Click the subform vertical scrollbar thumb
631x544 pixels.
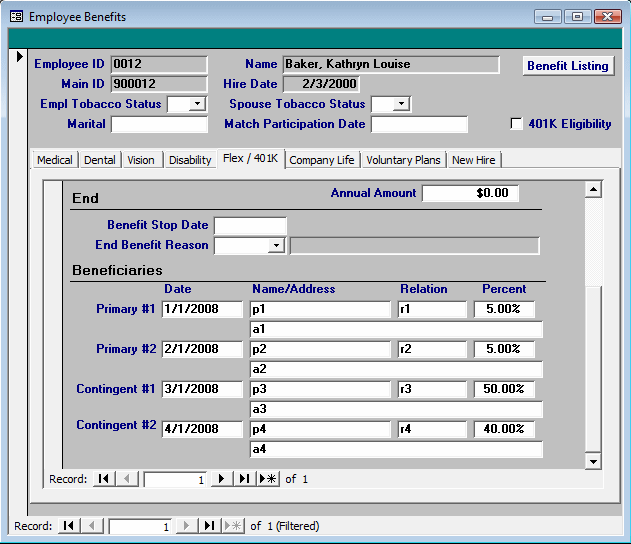click(x=593, y=368)
